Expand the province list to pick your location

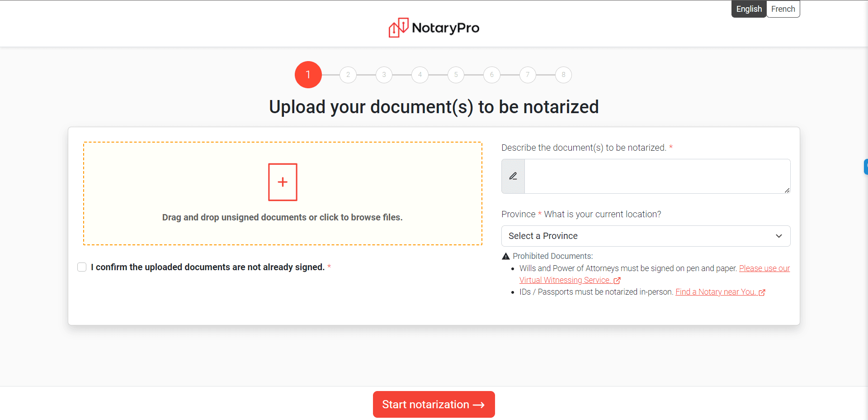(x=646, y=236)
